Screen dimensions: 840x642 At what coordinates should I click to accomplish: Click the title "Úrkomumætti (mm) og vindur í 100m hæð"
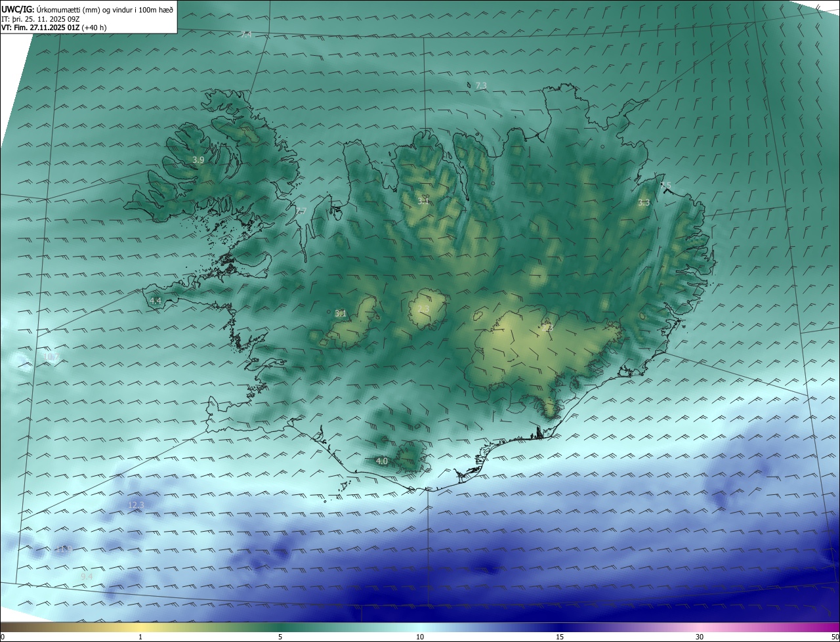pyautogui.click(x=105, y=10)
